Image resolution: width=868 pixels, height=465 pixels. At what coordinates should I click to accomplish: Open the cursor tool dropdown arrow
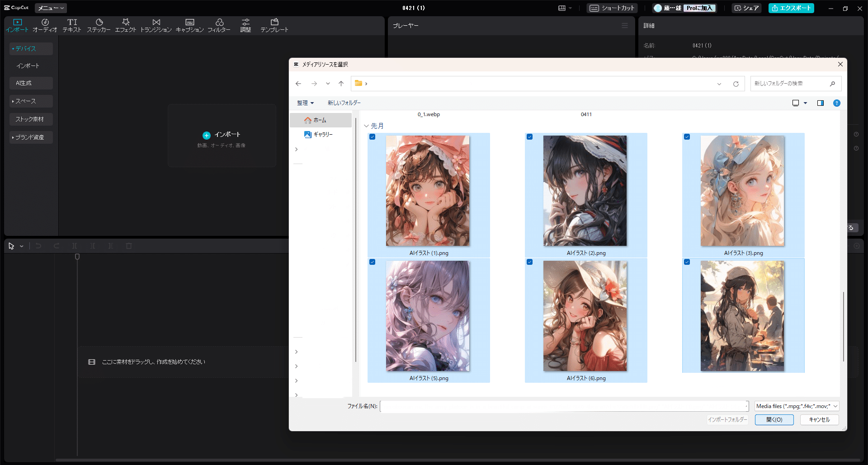pyautogui.click(x=22, y=246)
